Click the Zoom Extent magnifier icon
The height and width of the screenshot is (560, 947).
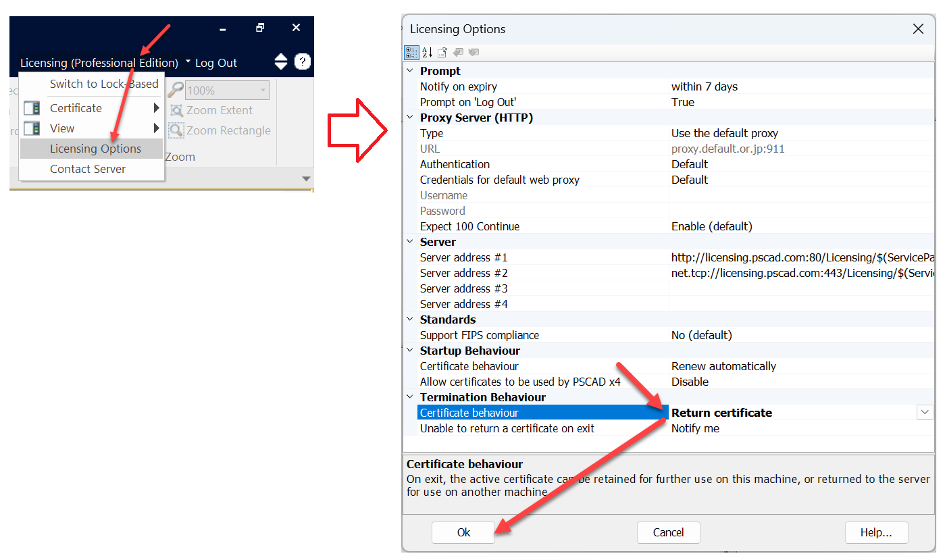tap(177, 111)
